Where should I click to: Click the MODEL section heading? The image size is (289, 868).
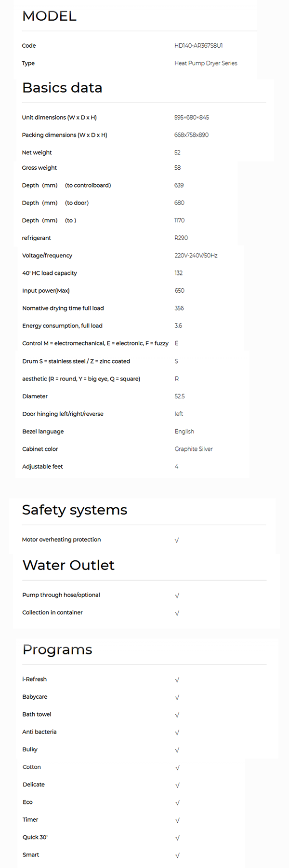point(49,16)
